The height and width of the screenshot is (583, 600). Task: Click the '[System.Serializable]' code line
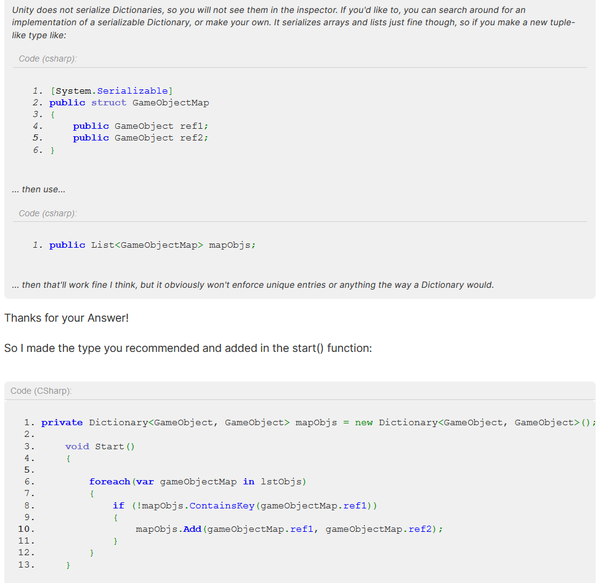[111, 91]
